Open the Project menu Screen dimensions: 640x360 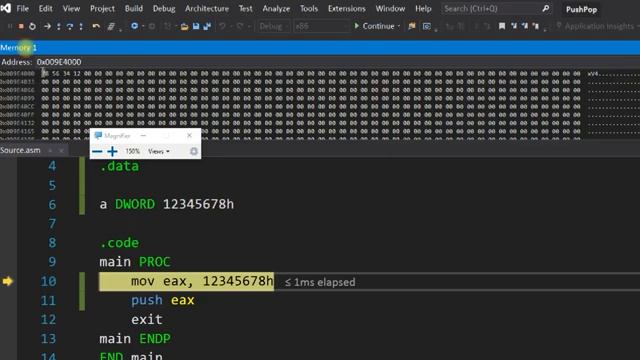point(102,9)
